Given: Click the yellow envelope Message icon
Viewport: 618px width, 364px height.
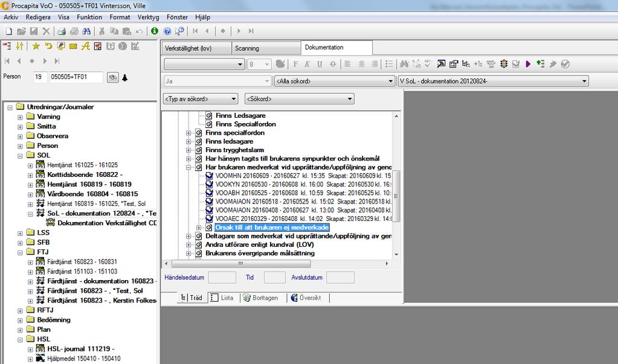Looking at the screenshot, I should point(73,46).
